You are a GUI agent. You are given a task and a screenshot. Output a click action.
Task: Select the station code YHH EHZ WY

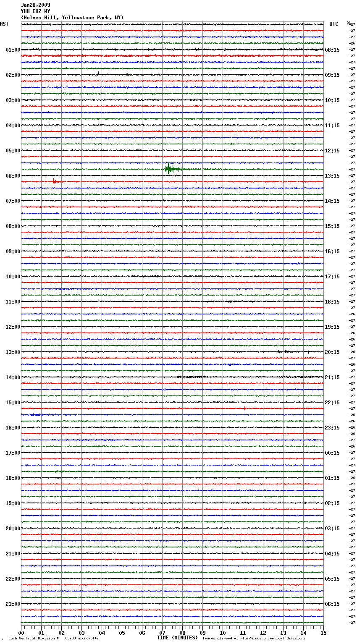(36, 11)
